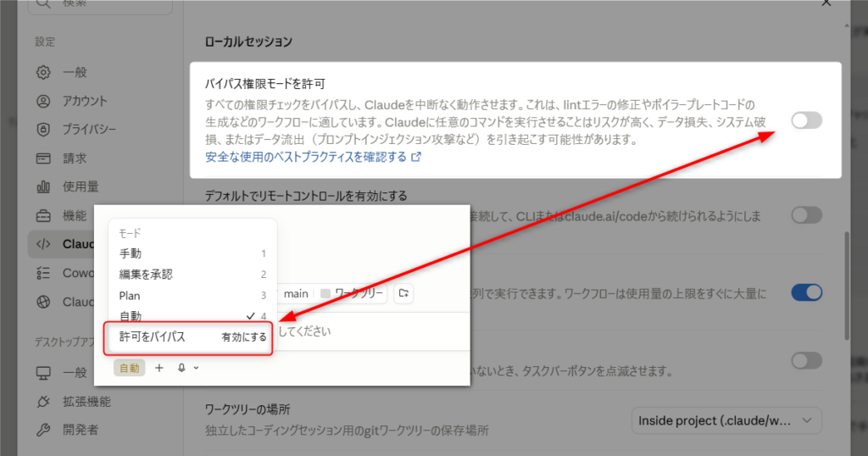Viewport: 868px width, 456px height.
Task: Click the microphone icon in the popup
Action: coord(181,368)
